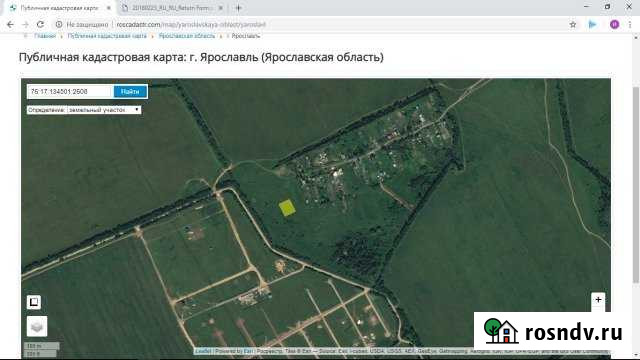Select the Публичная кадастровая карта browser tab
This screenshot has width=640, height=360.
tap(60, 8)
